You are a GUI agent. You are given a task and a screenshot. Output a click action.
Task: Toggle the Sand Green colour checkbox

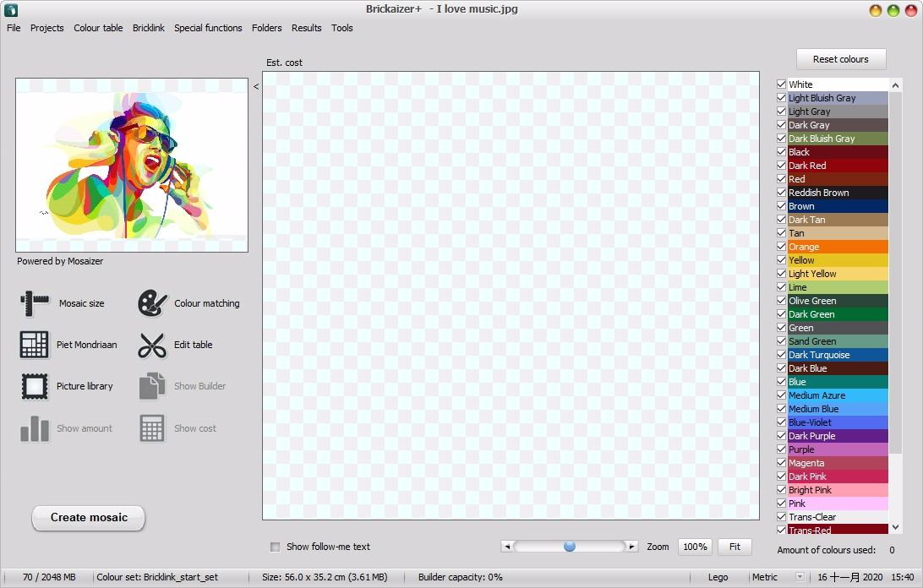(782, 341)
